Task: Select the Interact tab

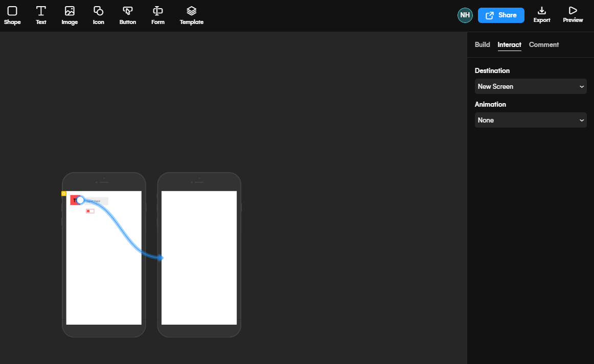Action: [509, 45]
